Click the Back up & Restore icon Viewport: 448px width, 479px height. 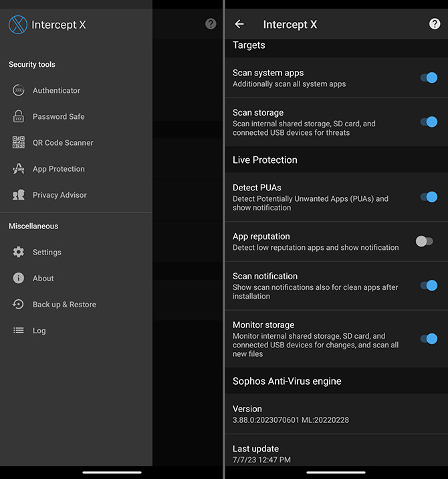point(18,304)
